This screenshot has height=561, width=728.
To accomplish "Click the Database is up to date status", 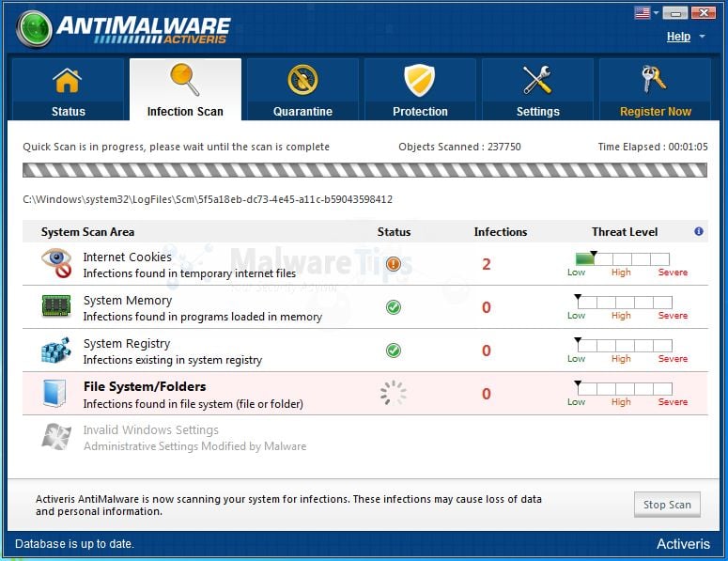I will pyautogui.click(x=74, y=544).
